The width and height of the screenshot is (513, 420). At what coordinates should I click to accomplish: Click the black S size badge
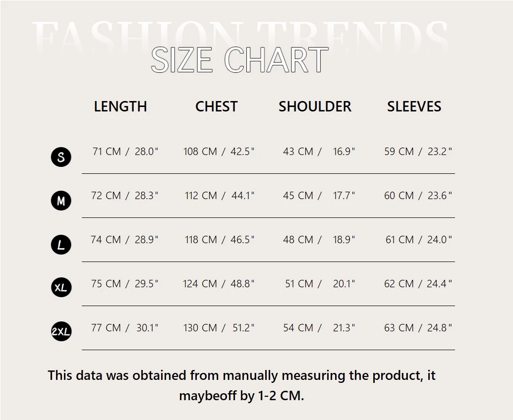click(61, 157)
